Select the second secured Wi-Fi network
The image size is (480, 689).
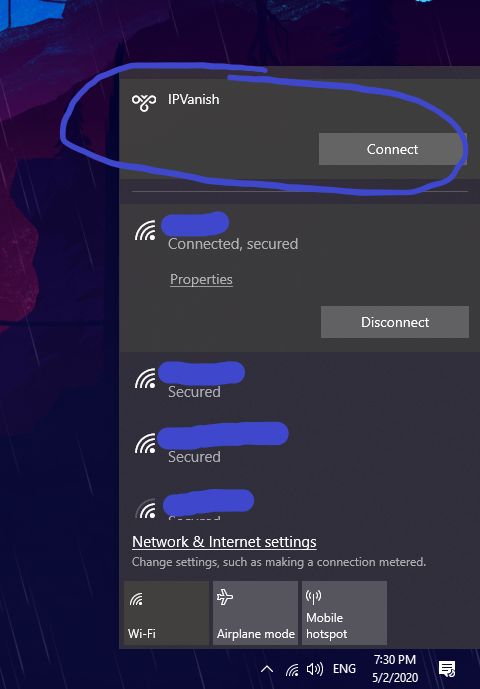tap(299, 445)
